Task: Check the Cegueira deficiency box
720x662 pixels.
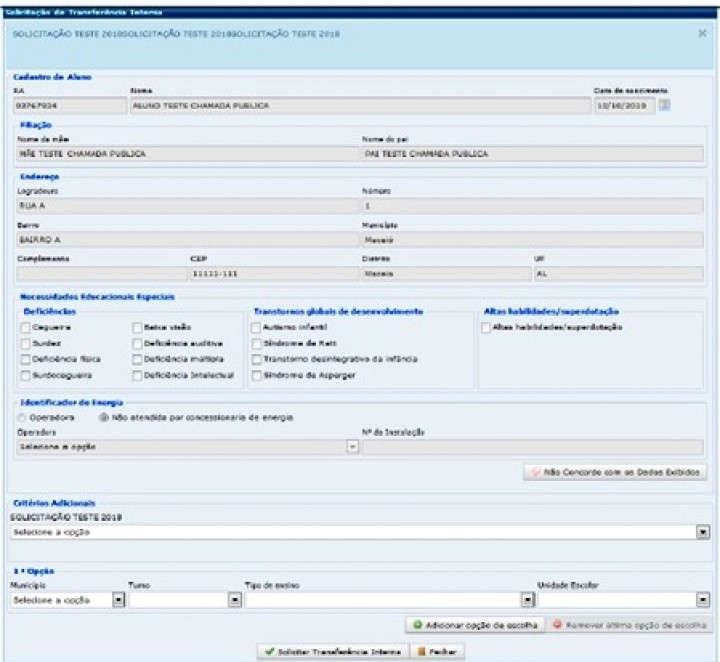Action: point(25,327)
